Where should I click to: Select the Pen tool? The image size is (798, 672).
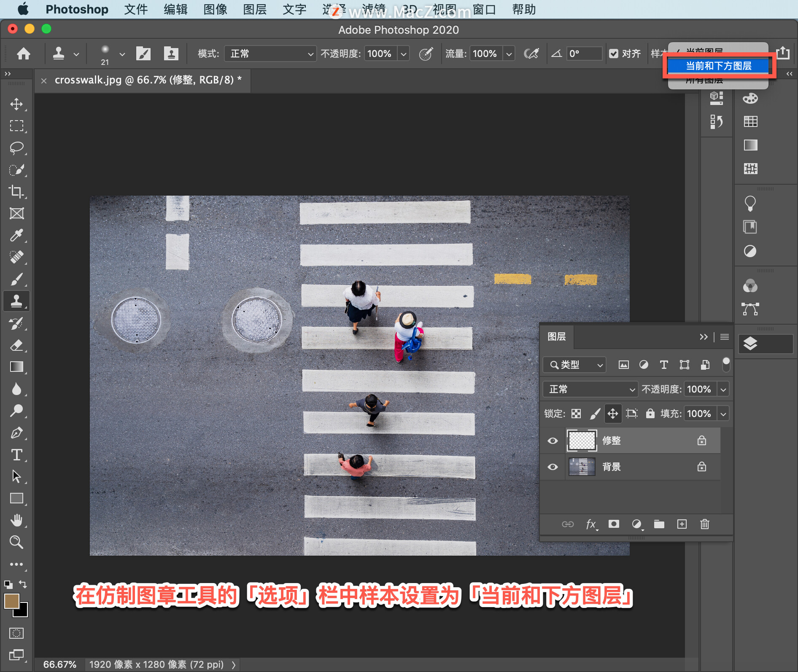coord(16,433)
